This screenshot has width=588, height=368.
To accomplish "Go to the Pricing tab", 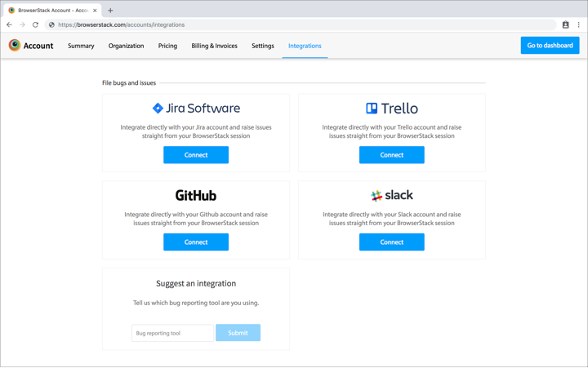I will click(x=167, y=46).
